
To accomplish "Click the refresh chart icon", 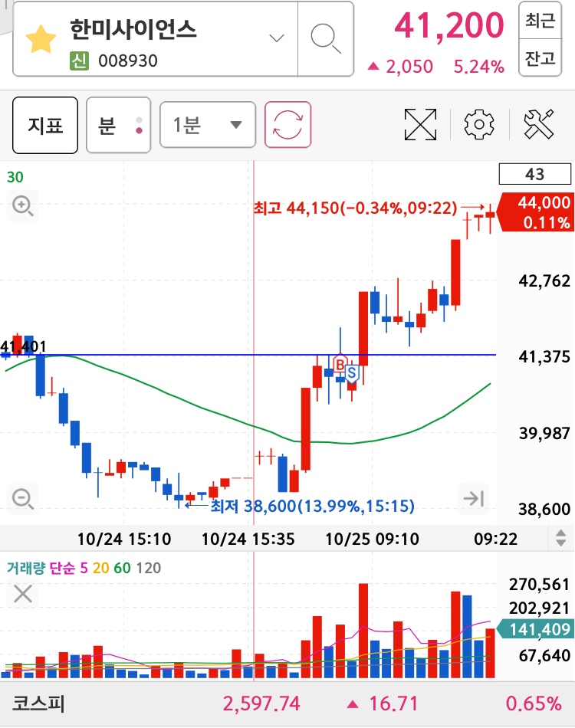I will coord(287,124).
